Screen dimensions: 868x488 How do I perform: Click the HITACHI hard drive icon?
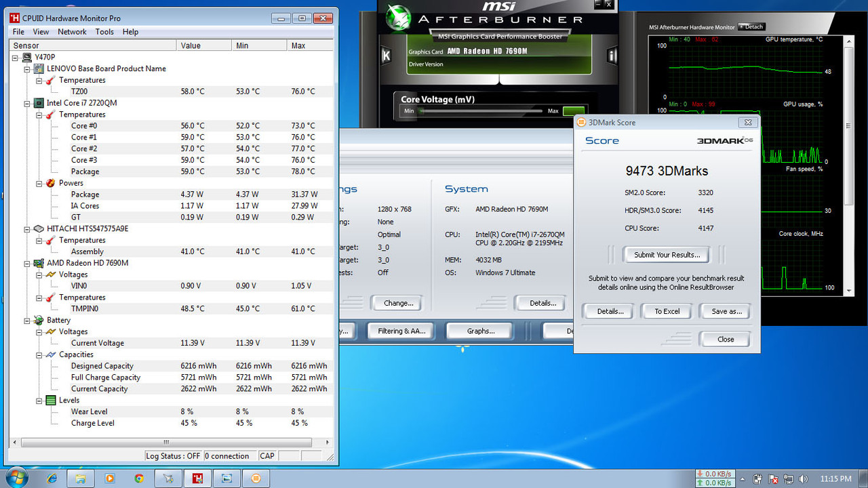coord(39,228)
